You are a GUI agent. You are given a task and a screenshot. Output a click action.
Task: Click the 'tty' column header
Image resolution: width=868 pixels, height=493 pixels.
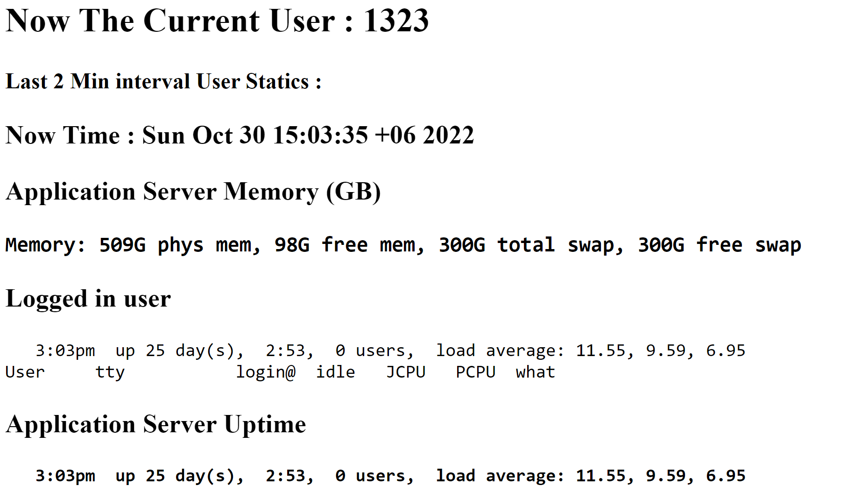(x=110, y=372)
